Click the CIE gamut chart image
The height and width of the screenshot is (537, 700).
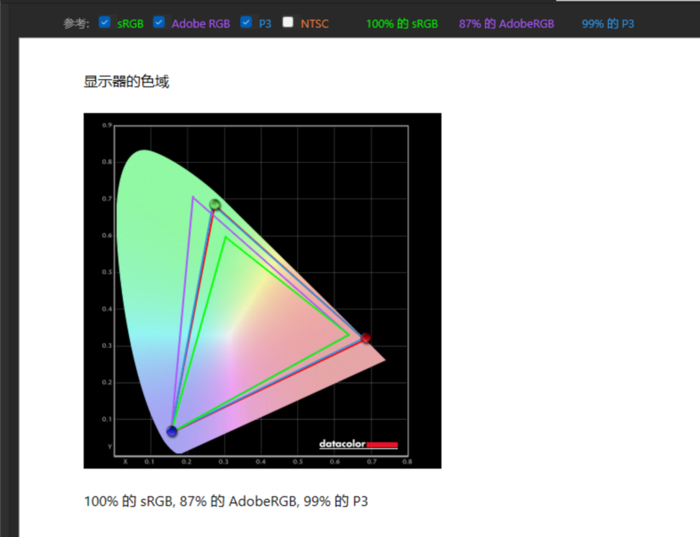click(262, 291)
